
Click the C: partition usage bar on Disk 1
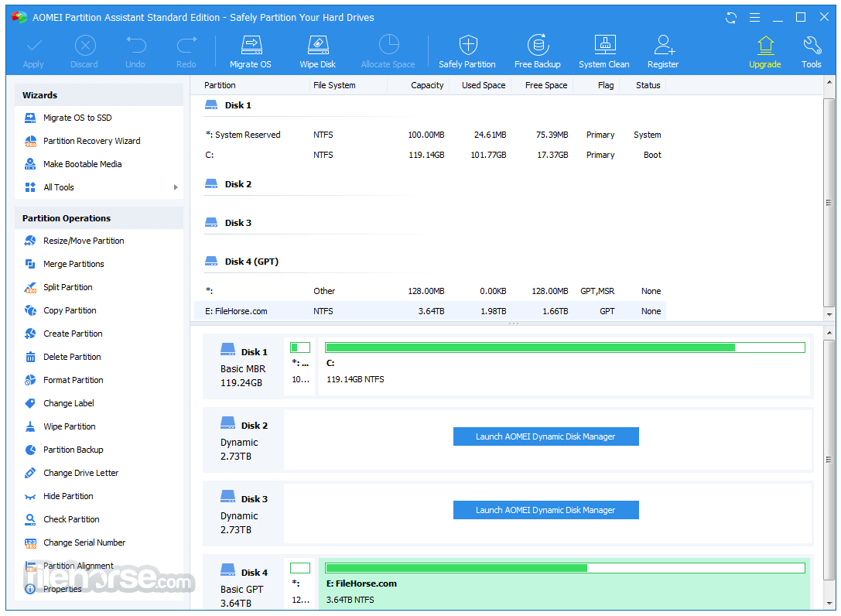(x=565, y=347)
